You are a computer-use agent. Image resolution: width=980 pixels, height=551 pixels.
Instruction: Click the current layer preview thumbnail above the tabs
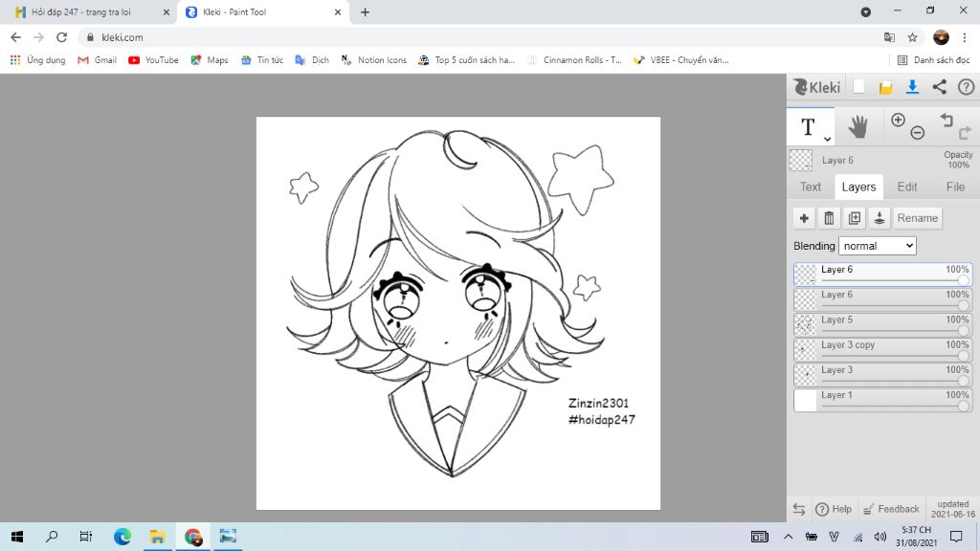pyautogui.click(x=801, y=160)
